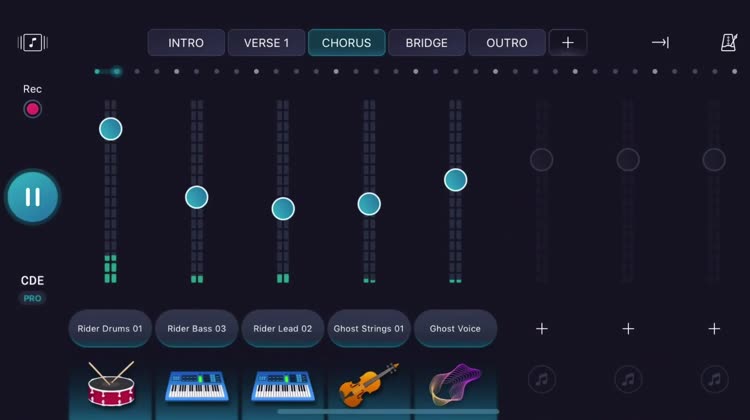
Task: Add a new song section
Action: 568,43
